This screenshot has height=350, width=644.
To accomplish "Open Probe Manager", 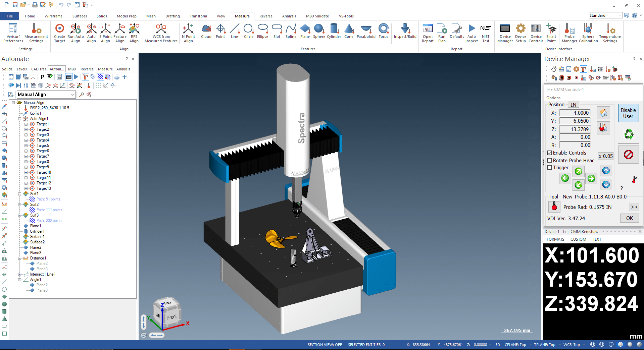I will tap(569, 33).
